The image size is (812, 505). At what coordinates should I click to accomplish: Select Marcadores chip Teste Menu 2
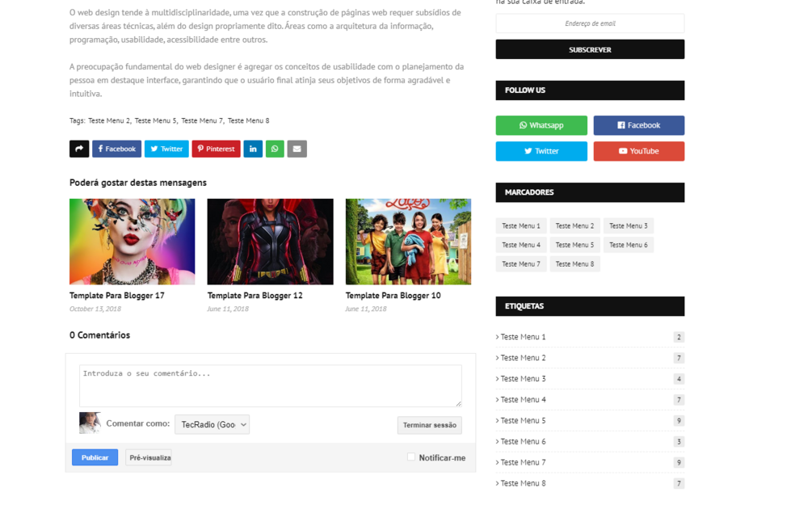(574, 225)
